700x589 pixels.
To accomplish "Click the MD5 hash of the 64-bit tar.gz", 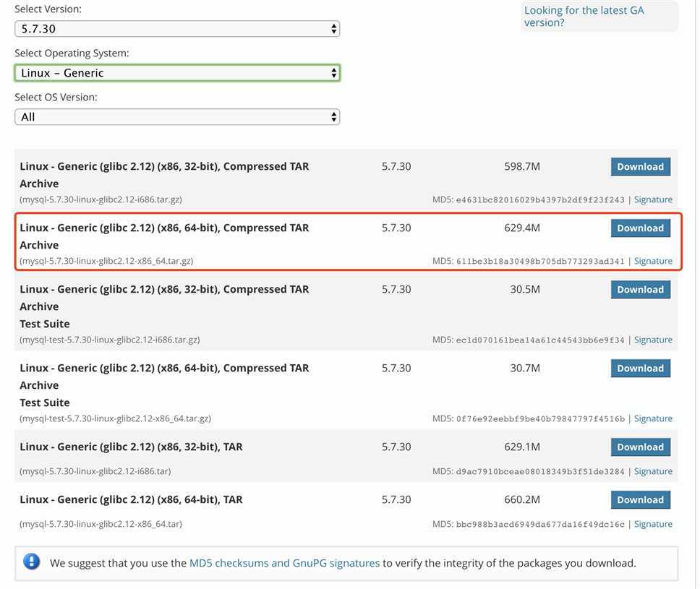I will 540,262.
